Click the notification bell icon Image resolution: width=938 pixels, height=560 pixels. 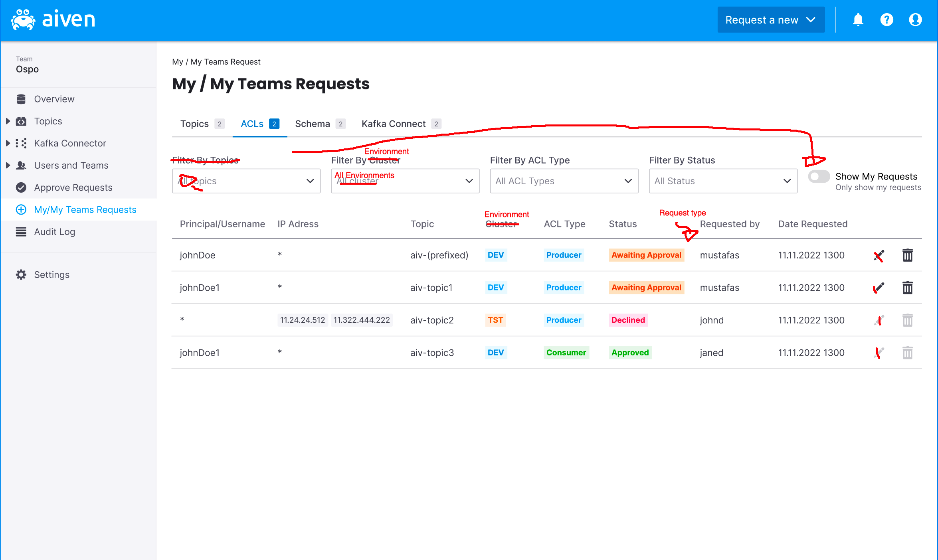[x=858, y=20]
